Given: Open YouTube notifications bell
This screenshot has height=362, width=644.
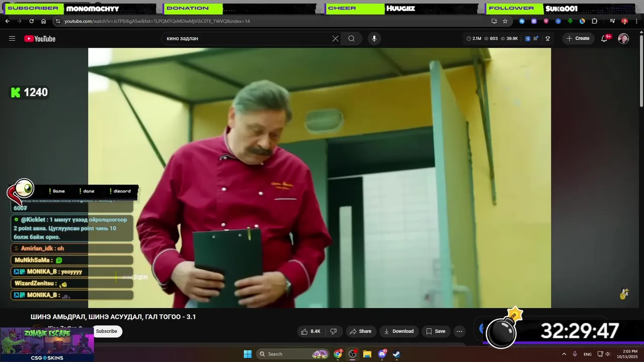Looking at the screenshot, I should [605, 38].
